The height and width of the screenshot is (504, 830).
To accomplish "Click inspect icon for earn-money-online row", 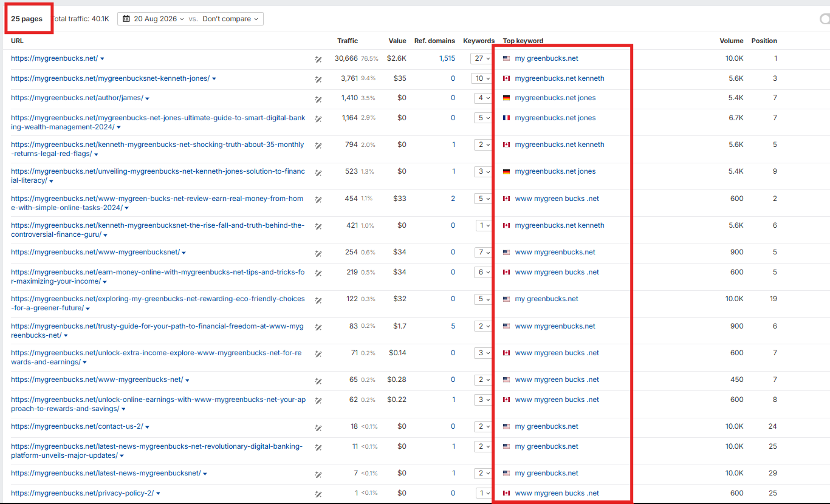I will 318,273.
